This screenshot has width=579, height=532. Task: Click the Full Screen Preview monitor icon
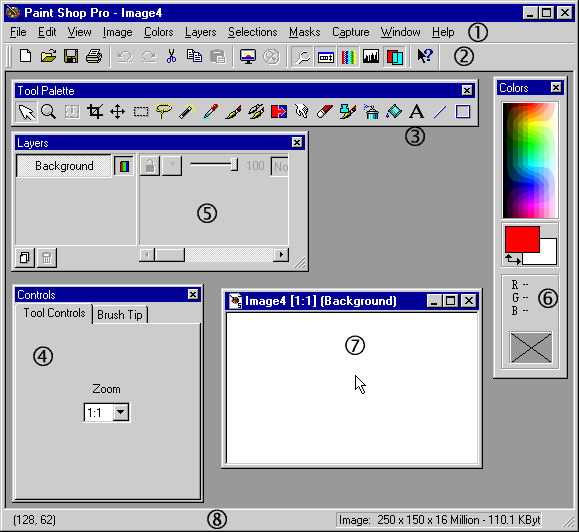[x=248, y=56]
